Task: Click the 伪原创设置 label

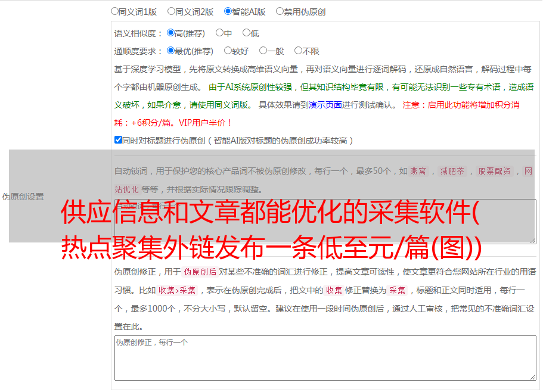Action: tap(23, 197)
